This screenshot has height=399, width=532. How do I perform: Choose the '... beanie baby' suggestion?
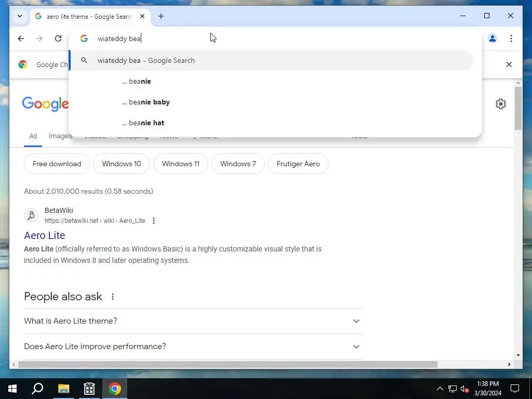[x=271, y=102]
